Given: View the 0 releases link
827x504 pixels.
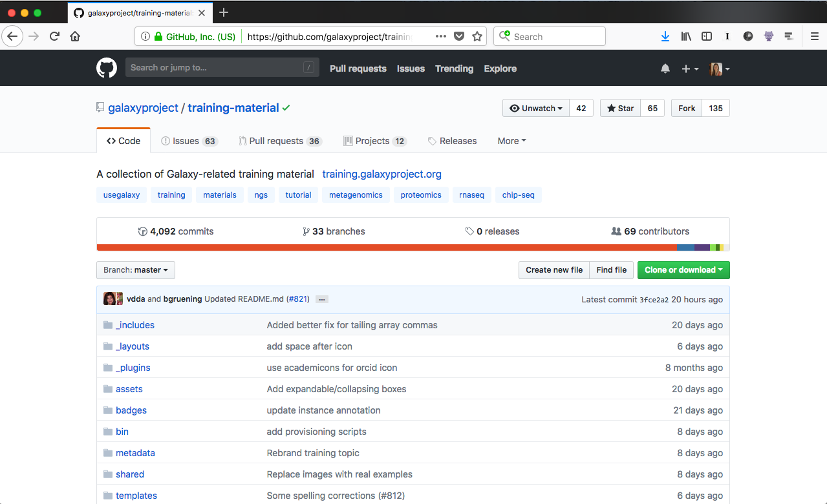Looking at the screenshot, I should [x=492, y=231].
